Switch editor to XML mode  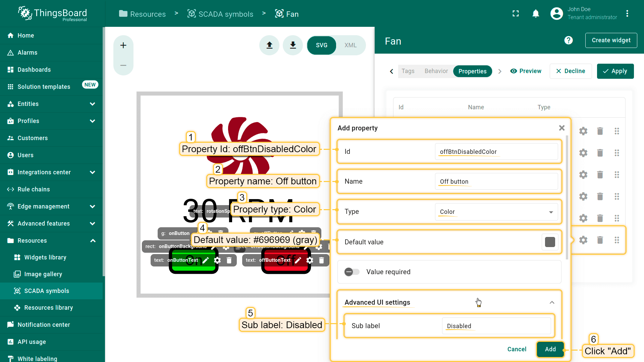(x=351, y=45)
